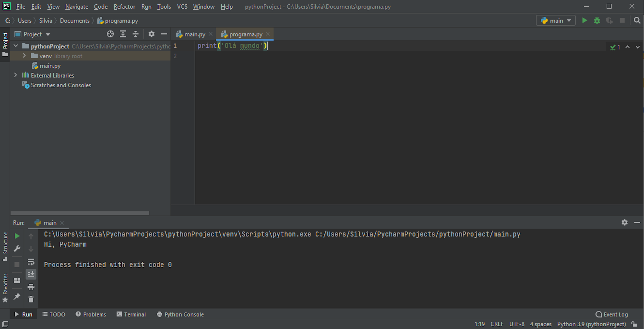Expand the venv library root folder
644x329 pixels.
pos(24,56)
